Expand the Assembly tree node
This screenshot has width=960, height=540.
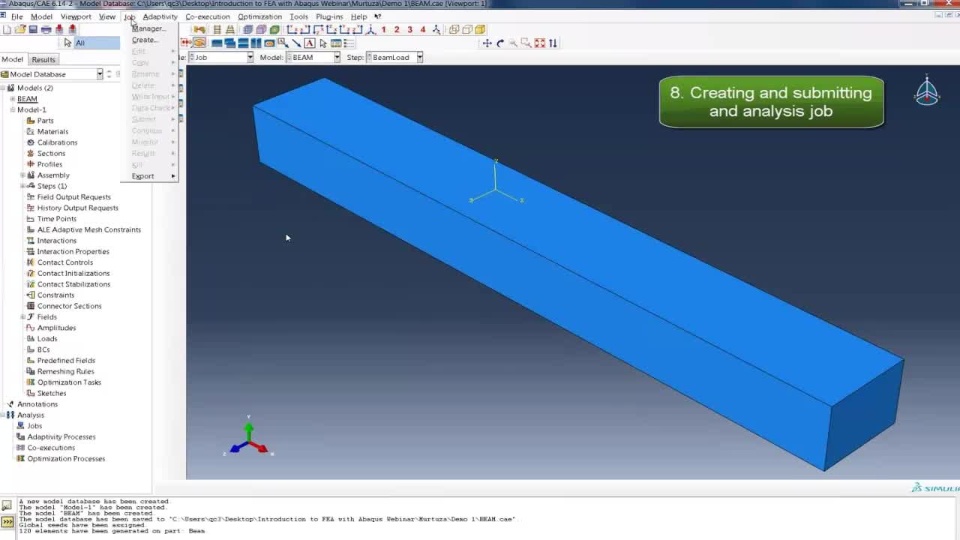click(x=23, y=175)
